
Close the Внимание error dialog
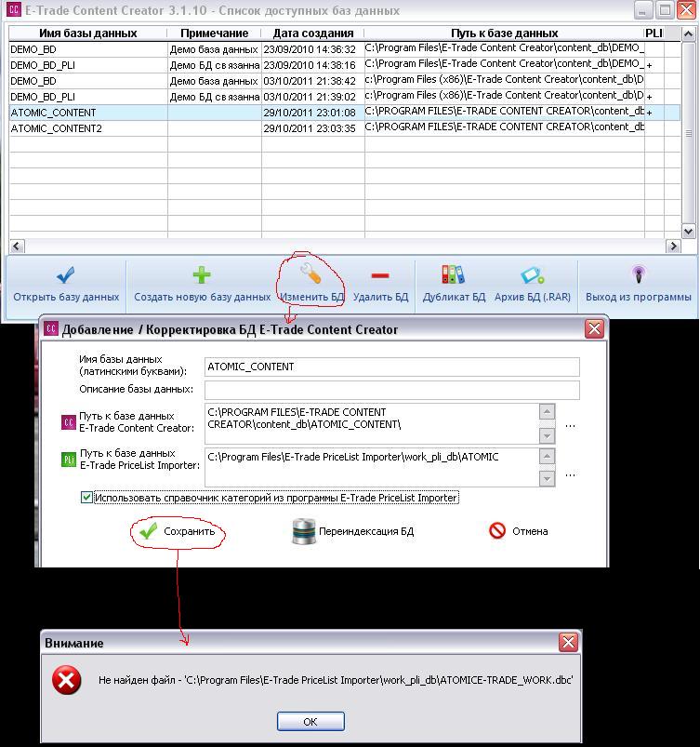(568, 643)
